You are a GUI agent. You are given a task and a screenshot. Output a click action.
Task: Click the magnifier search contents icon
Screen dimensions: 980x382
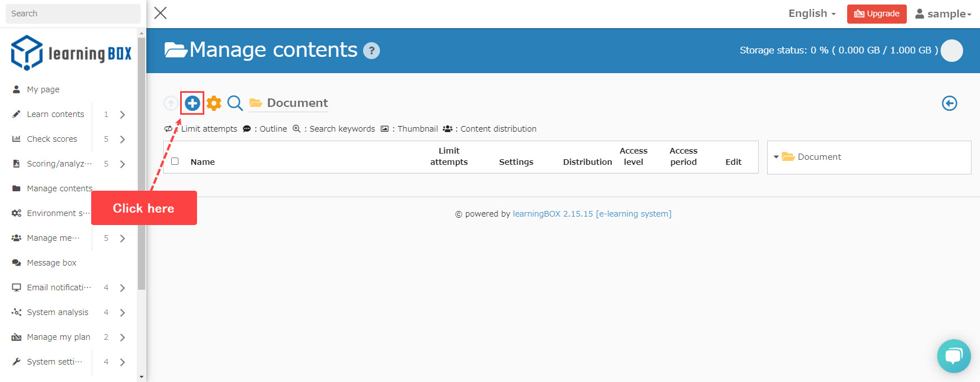(235, 103)
